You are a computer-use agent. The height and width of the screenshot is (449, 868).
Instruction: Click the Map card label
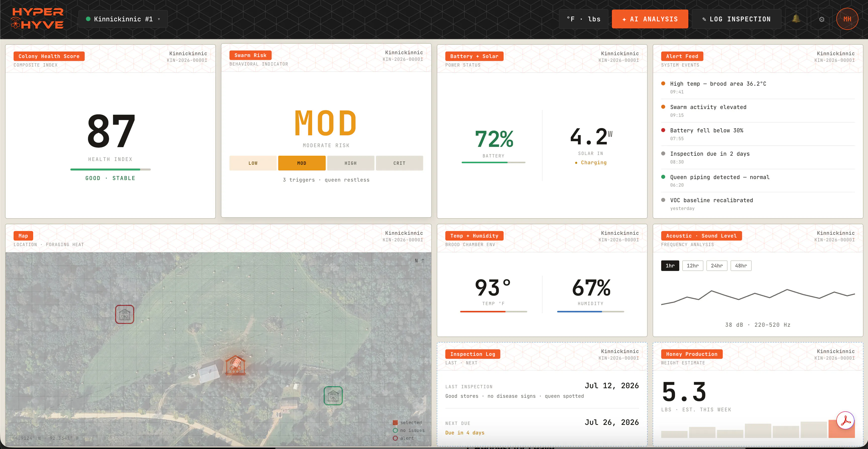coord(23,236)
